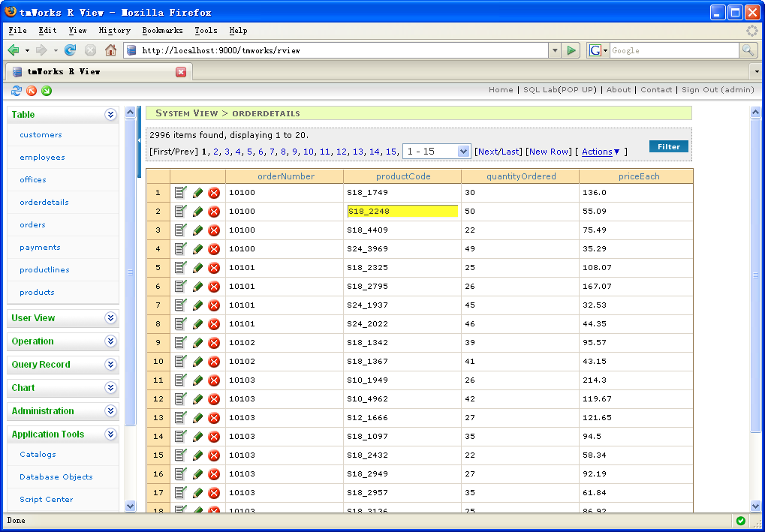Expand the Operation sidebar section
The image size is (765, 532).
pyautogui.click(x=111, y=341)
